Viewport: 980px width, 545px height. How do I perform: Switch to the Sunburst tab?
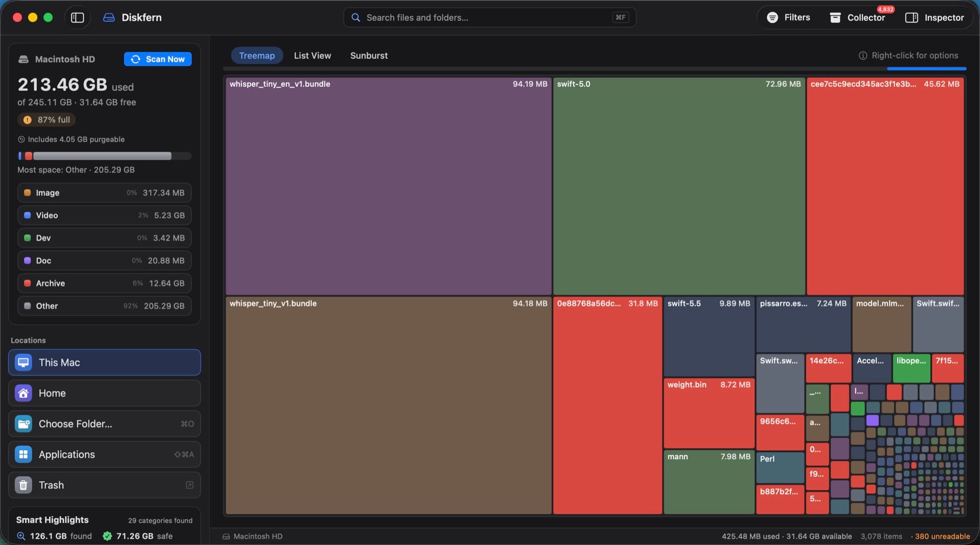click(369, 56)
